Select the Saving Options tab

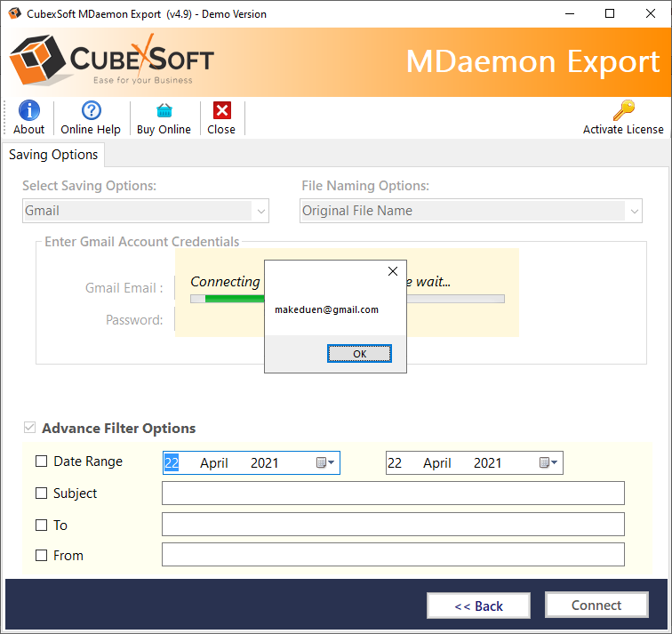click(x=53, y=155)
